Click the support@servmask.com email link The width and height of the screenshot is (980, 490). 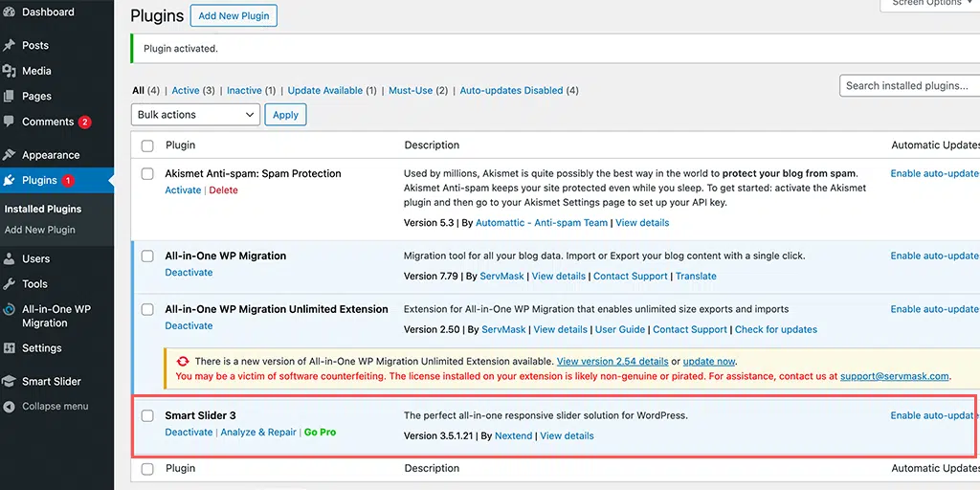(x=895, y=376)
